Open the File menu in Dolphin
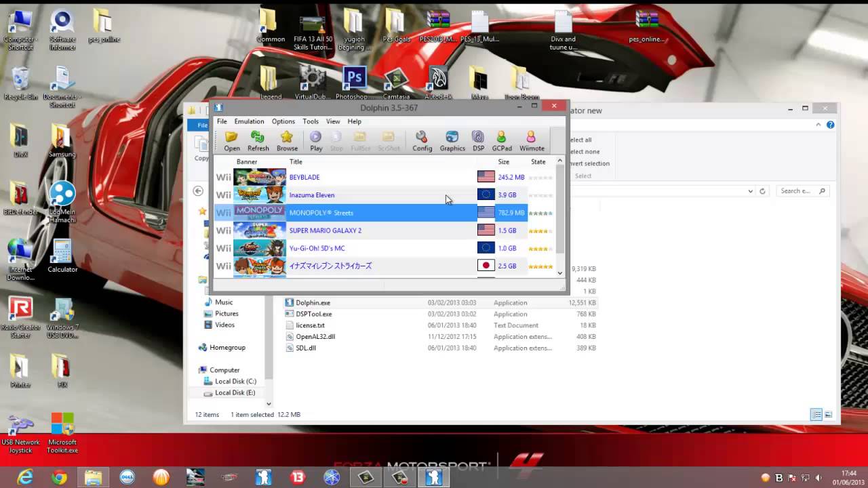The width and height of the screenshot is (868, 488). 222,121
